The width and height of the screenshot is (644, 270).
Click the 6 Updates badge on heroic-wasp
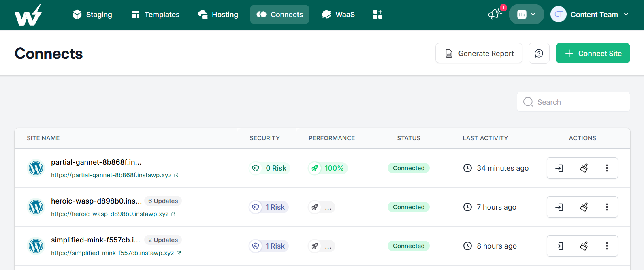(x=163, y=201)
